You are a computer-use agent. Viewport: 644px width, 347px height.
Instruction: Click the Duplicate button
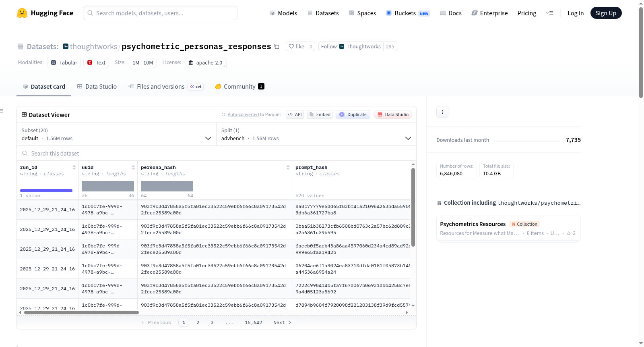pos(353,114)
